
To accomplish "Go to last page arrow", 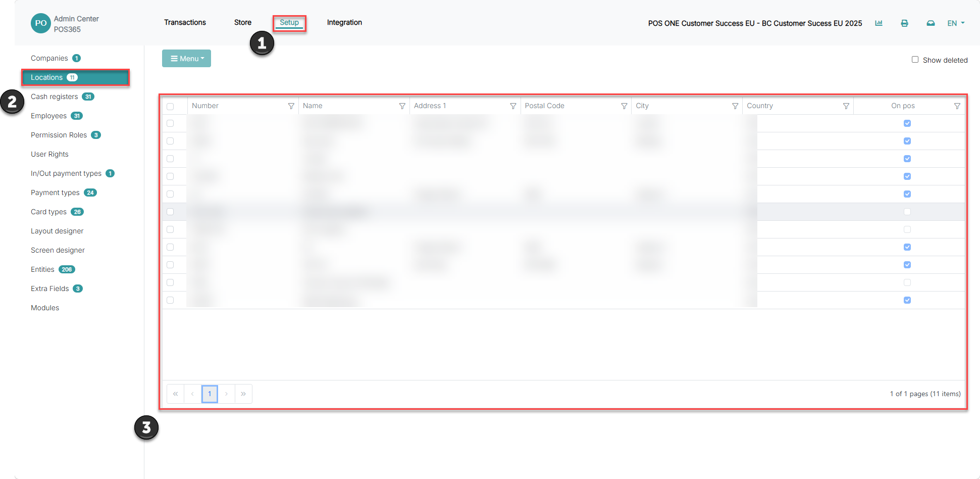I will pos(243,394).
